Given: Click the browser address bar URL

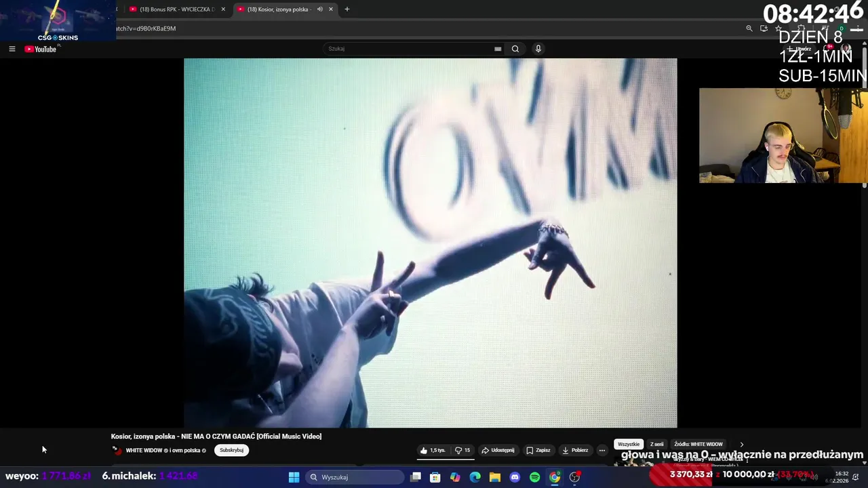Looking at the screenshot, I should click(x=146, y=28).
